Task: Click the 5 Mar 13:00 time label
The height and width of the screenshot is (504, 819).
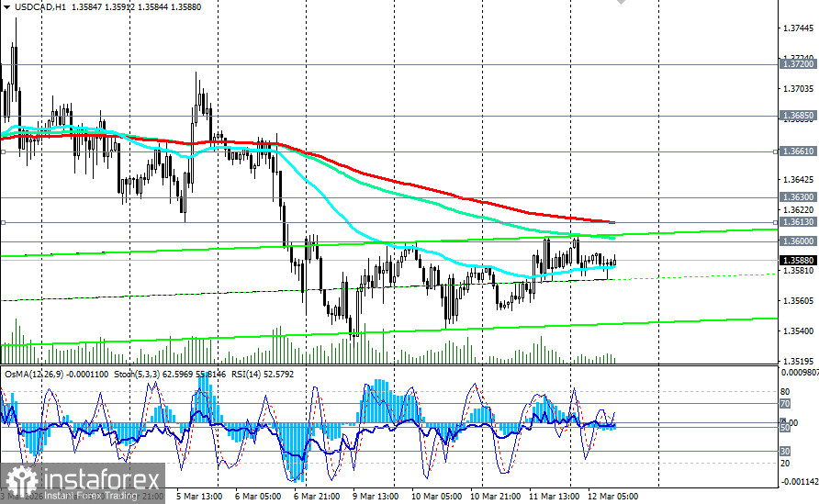Action: 198,496
